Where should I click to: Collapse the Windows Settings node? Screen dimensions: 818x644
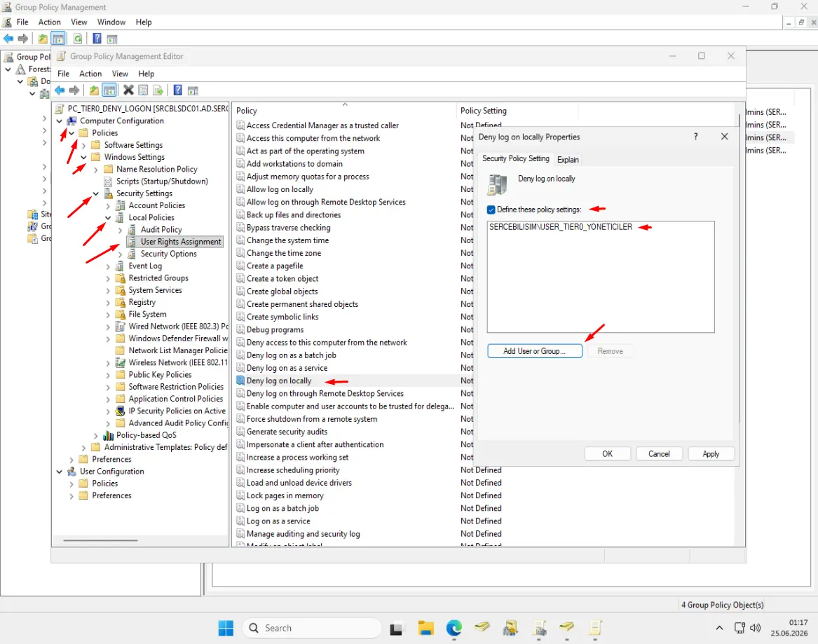(x=83, y=157)
